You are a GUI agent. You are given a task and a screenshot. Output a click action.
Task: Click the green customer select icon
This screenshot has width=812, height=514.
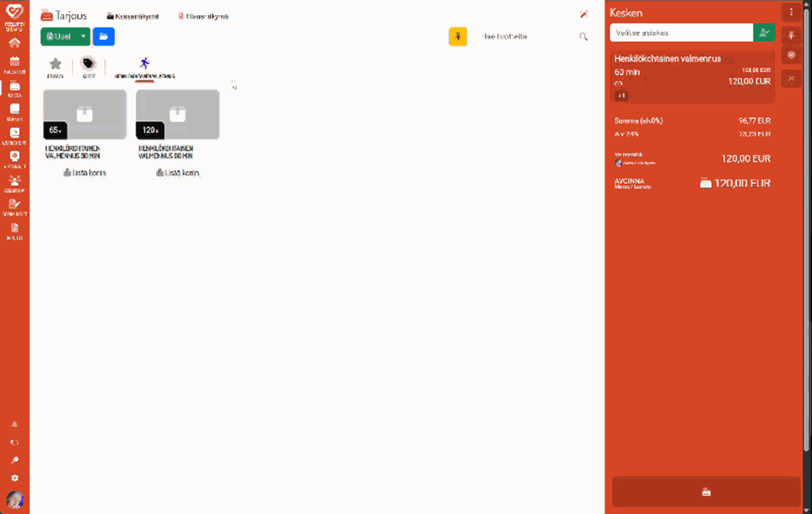tap(764, 33)
